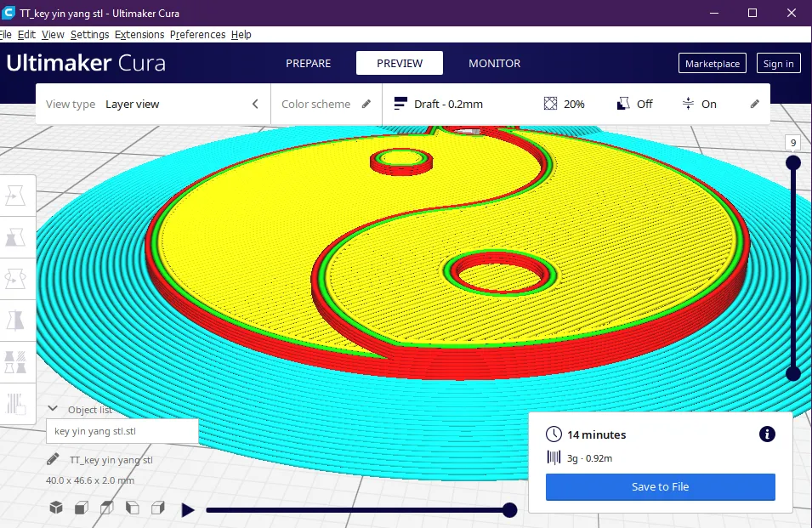Viewport: 812px width, 528px height.
Task: Click the 20% infill icon
Action: click(x=550, y=104)
